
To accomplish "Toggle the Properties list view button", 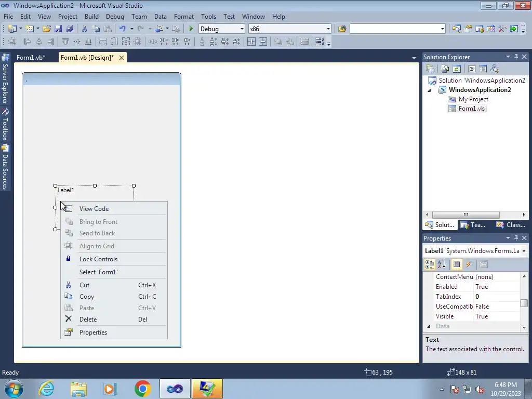I will coord(457,264).
